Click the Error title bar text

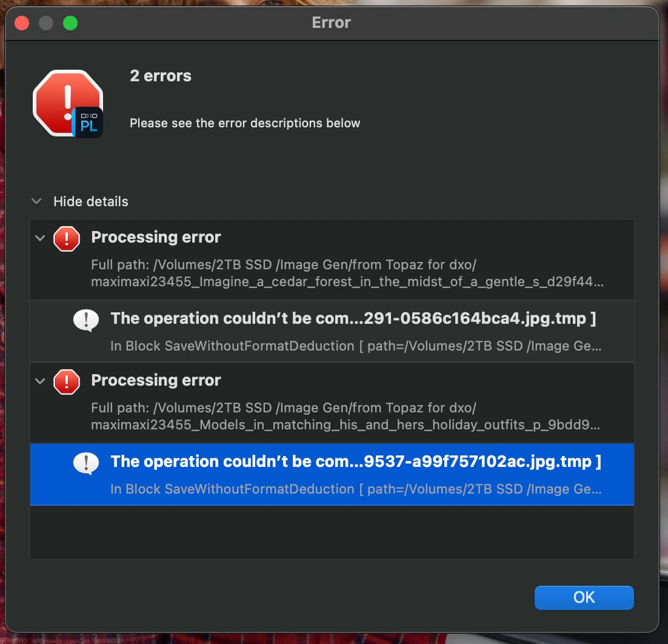point(331,22)
